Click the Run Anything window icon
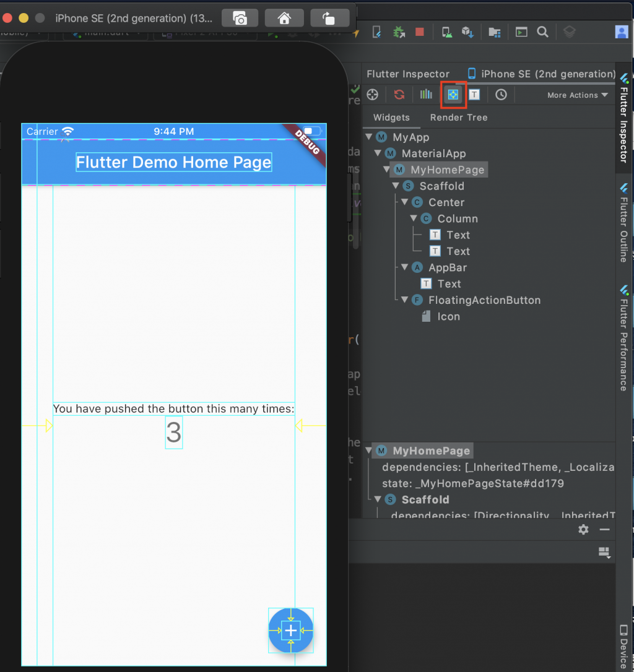This screenshot has width=634, height=672. [521, 32]
